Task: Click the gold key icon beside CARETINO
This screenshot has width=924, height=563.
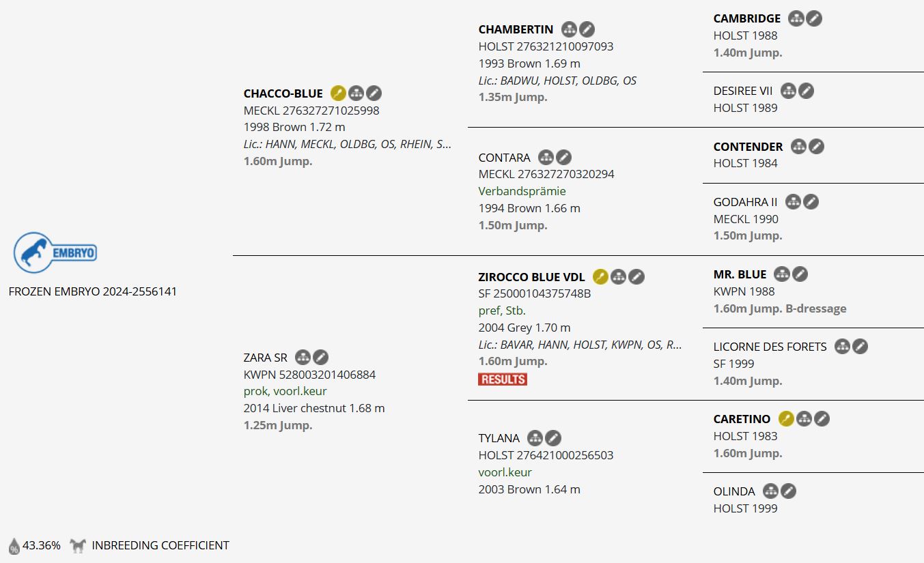Action: 786,419
